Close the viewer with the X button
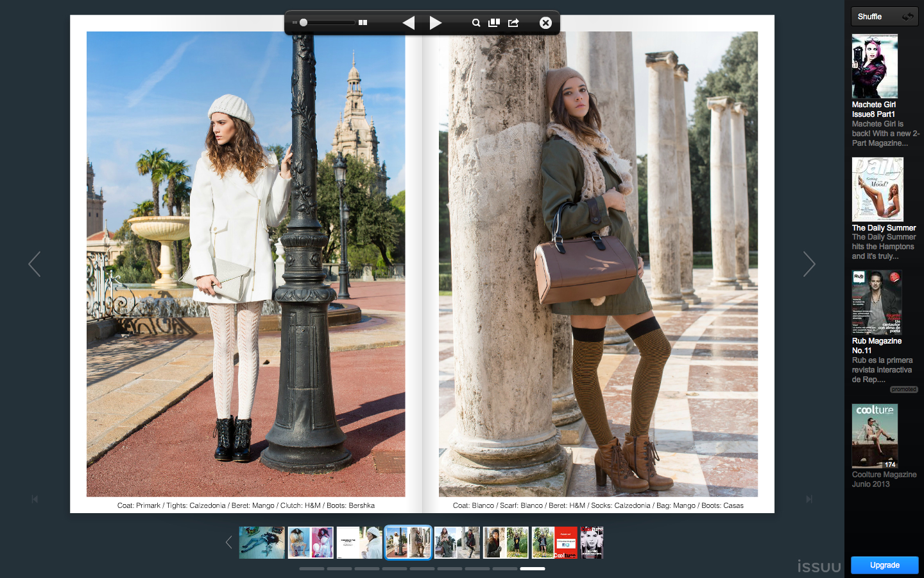Image resolution: width=924 pixels, height=578 pixels. pyautogui.click(x=545, y=22)
